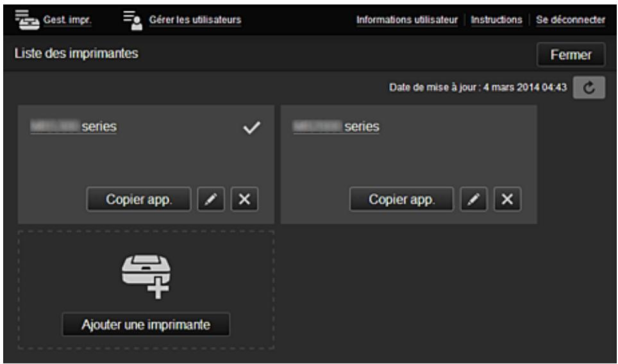The width and height of the screenshot is (618, 364).
Task: Open the Instructions link
Action: coord(496,20)
